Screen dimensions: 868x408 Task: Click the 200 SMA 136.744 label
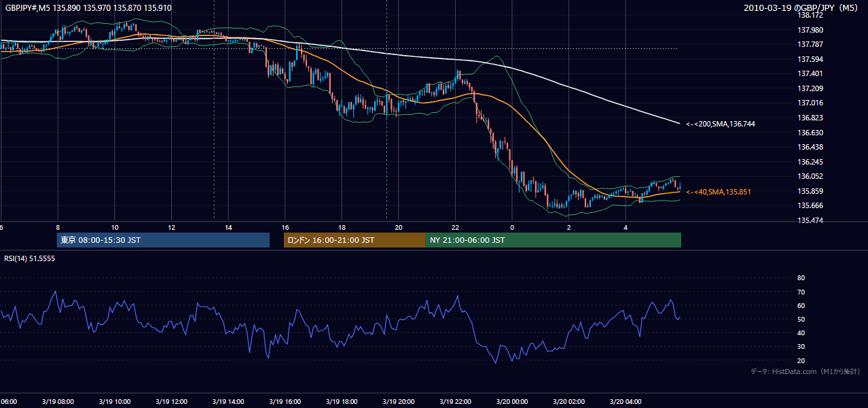[x=721, y=124]
